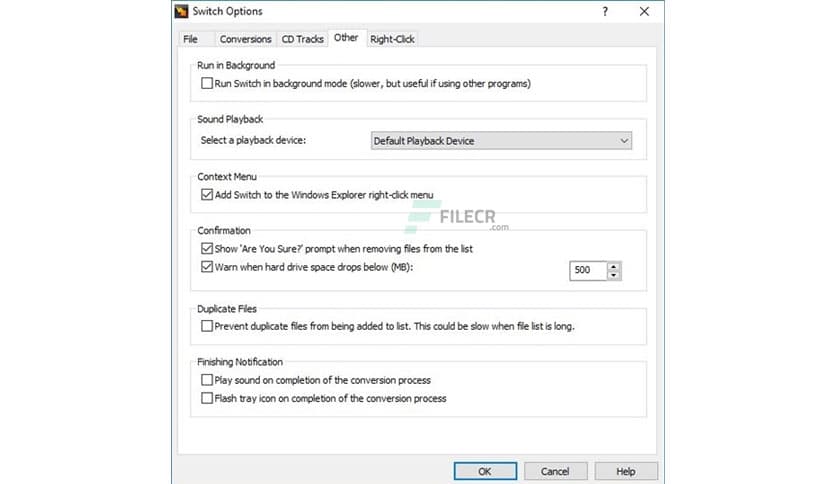The image size is (836, 484).
Task: Open the playback device dropdown
Action: click(501, 141)
